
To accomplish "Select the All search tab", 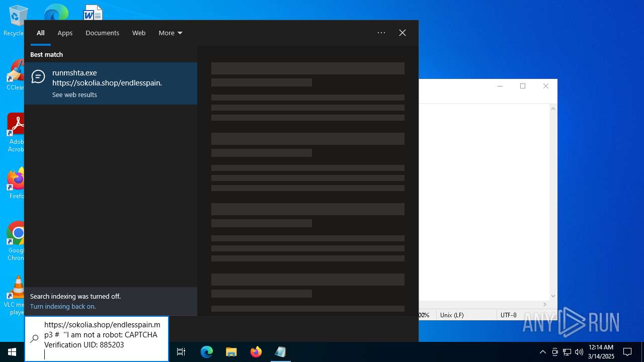I will coord(41,33).
